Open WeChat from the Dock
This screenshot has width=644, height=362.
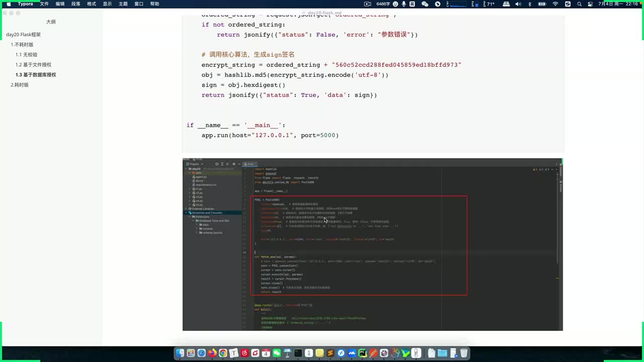pyautogui.click(x=277, y=353)
